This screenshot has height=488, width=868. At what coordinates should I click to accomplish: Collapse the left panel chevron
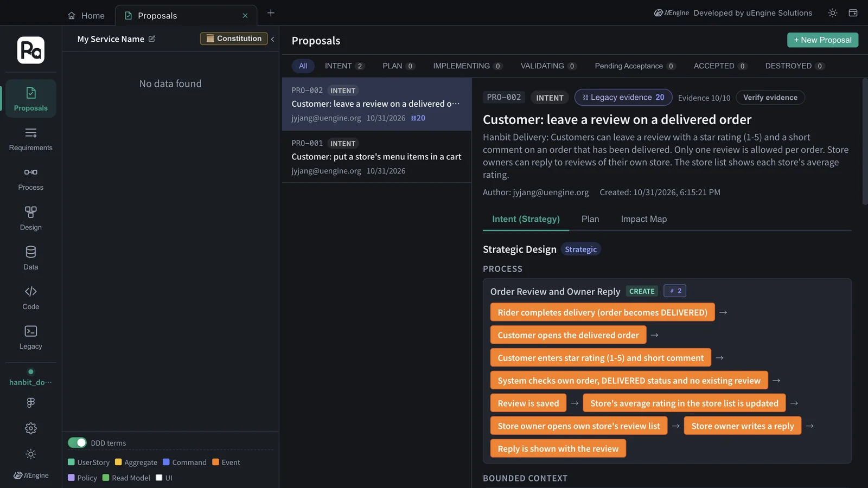point(272,39)
